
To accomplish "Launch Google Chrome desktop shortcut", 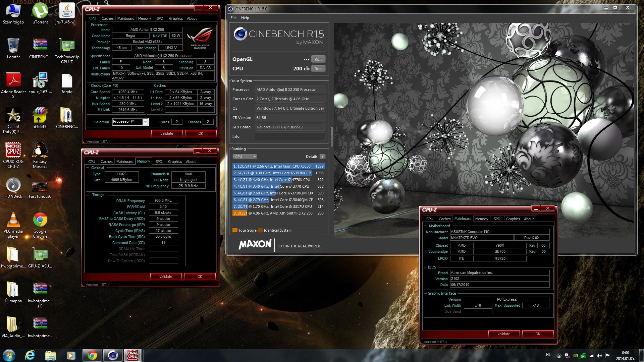I will pyautogui.click(x=40, y=225).
